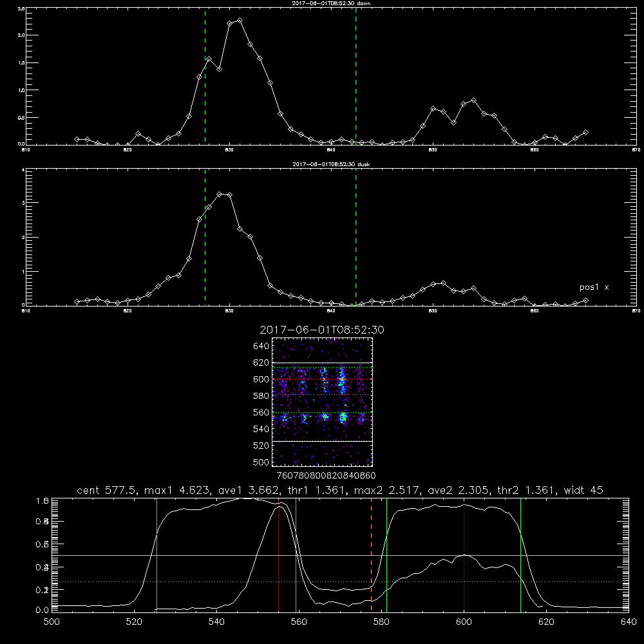Click the '580' y-axis label beside detector image

click(261, 396)
